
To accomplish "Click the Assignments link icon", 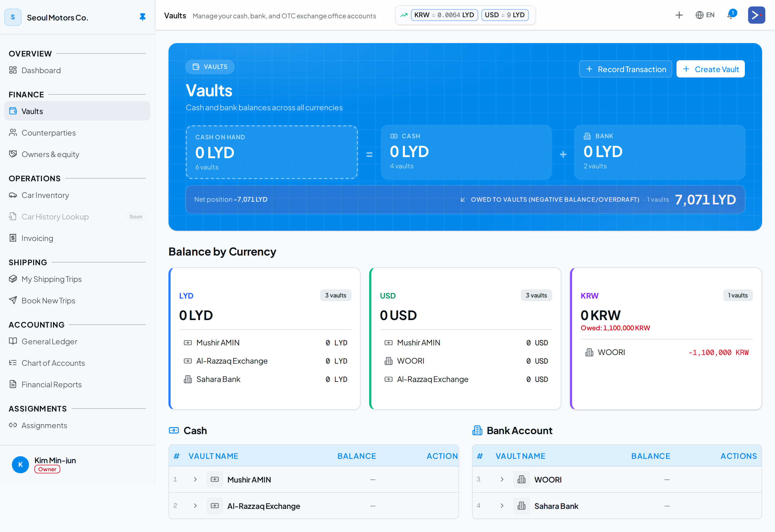I will pos(13,425).
